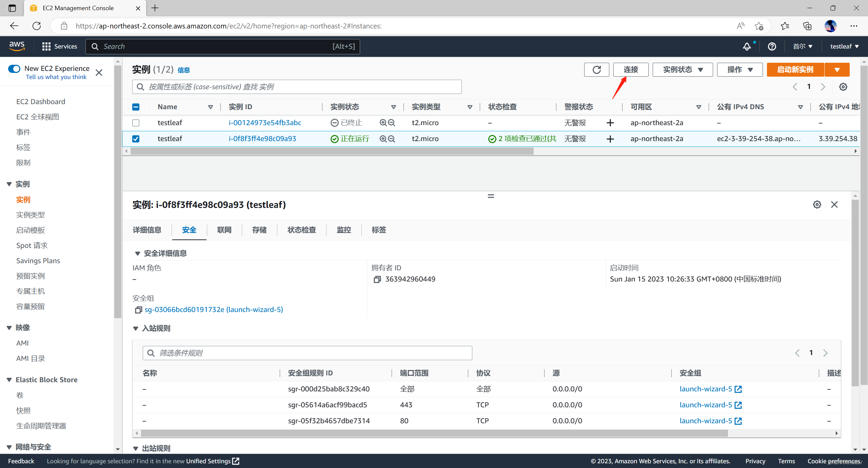Add this page to browser favorites

coord(759,26)
